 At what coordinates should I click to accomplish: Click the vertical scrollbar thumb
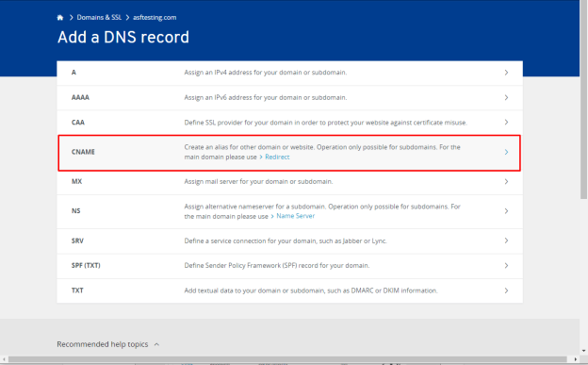583,100
